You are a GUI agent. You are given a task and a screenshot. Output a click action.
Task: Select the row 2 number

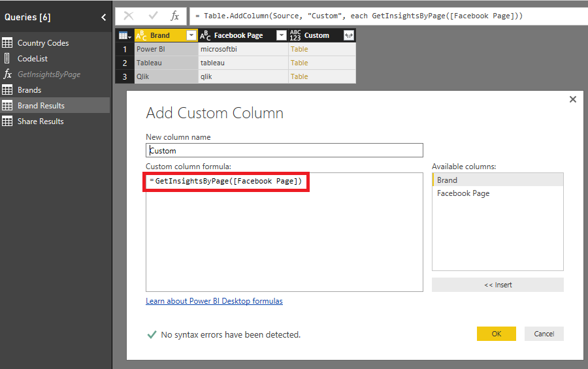[x=125, y=63]
